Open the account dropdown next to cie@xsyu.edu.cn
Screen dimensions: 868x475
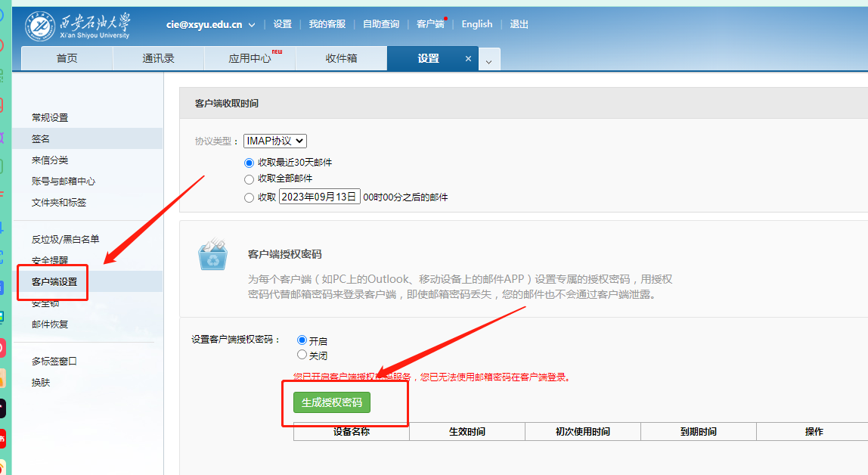[x=252, y=25]
